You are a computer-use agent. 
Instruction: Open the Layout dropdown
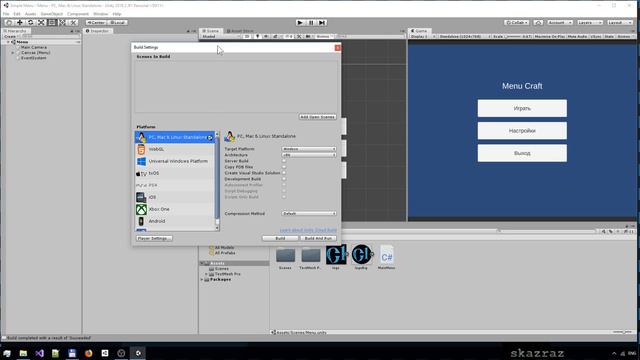tap(620, 22)
